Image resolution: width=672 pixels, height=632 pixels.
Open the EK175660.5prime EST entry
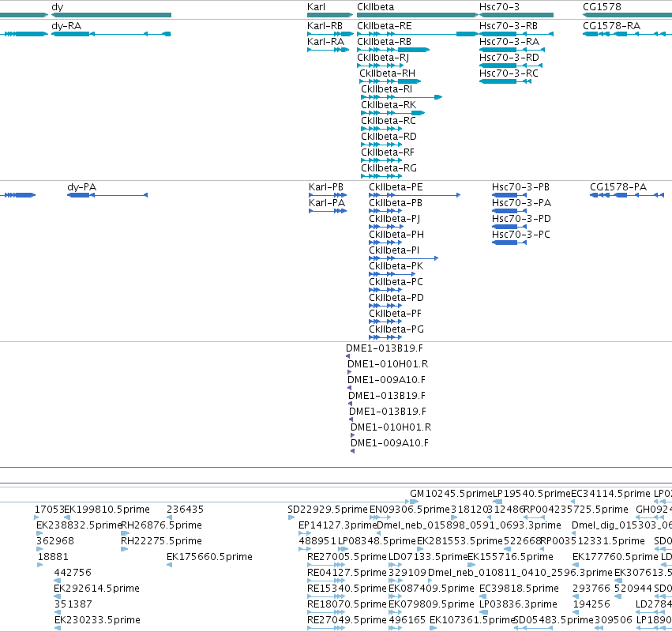[x=209, y=557]
